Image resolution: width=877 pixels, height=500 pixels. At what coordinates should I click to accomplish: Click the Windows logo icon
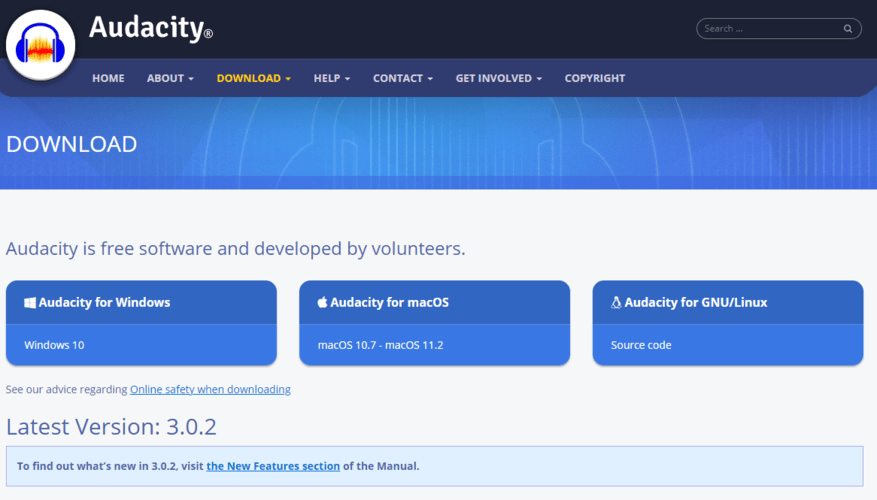point(30,303)
